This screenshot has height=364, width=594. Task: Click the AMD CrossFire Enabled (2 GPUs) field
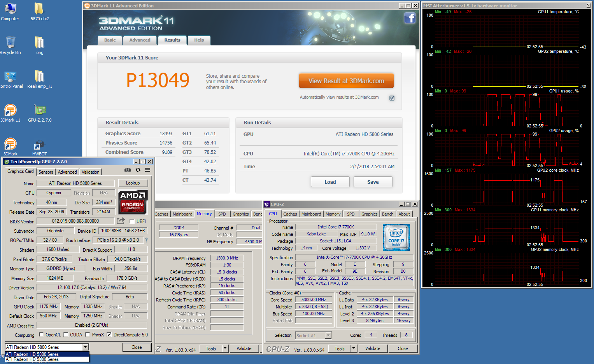[x=92, y=325]
